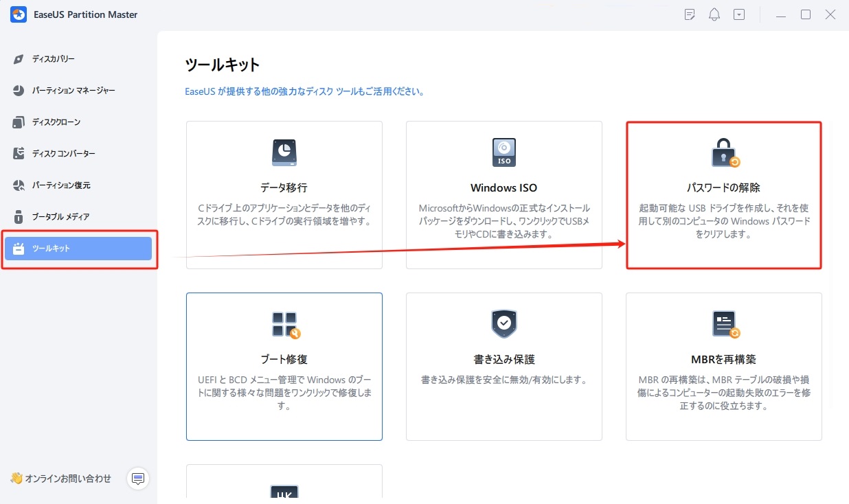Select the highlighted ツールキット sidebar item
The image size is (849, 504).
pyautogui.click(x=78, y=248)
